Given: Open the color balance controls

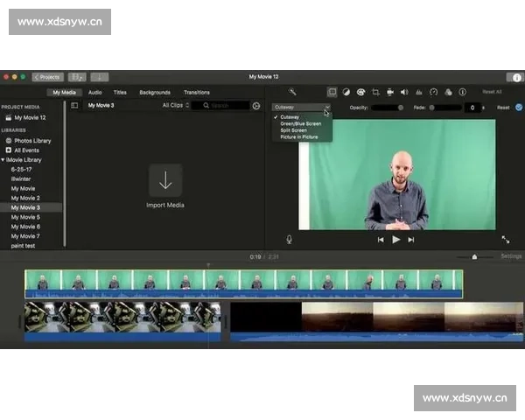Looking at the screenshot, I should [x=346, y=92].
